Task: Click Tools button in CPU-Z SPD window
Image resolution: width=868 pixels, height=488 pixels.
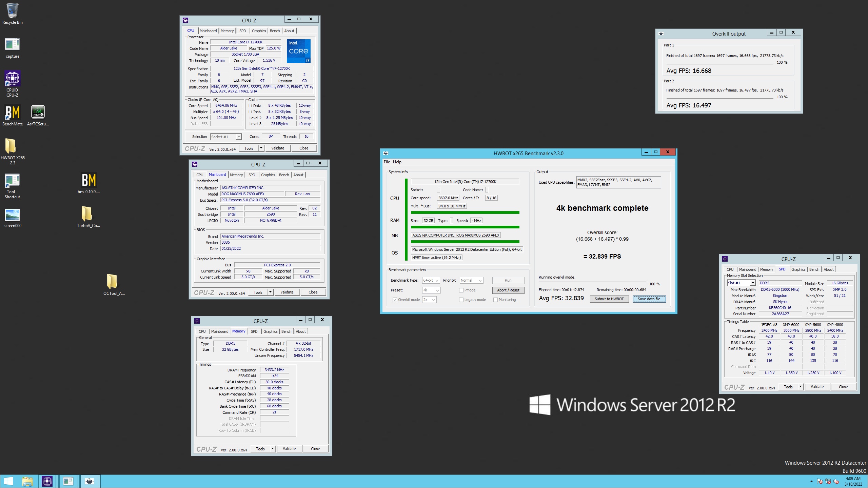Action: pyautogui.click(x=788, y=387)
